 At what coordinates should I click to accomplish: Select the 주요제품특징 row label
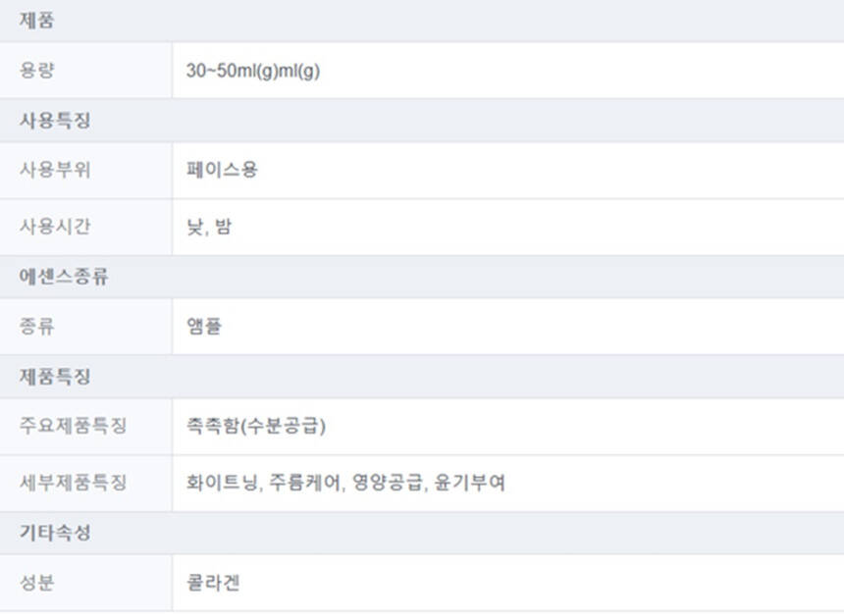(73, 426)
